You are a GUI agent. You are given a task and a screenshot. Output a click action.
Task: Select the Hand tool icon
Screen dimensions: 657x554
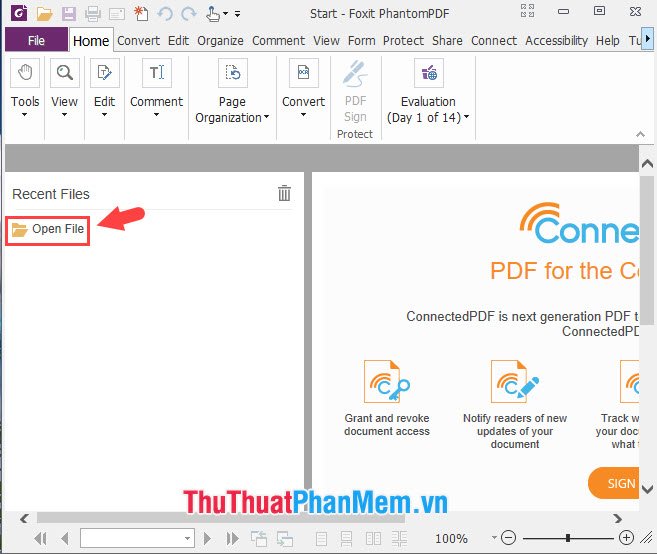(x=25, y=73)
